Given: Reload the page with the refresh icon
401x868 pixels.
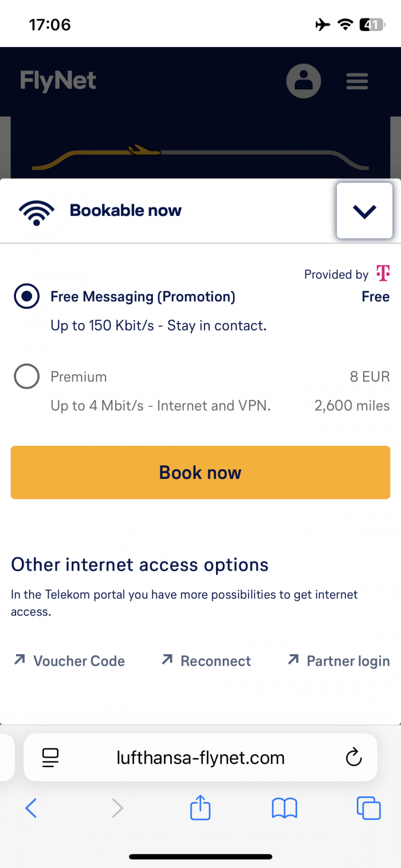Looking at the screenshot, I should point(354,757).
